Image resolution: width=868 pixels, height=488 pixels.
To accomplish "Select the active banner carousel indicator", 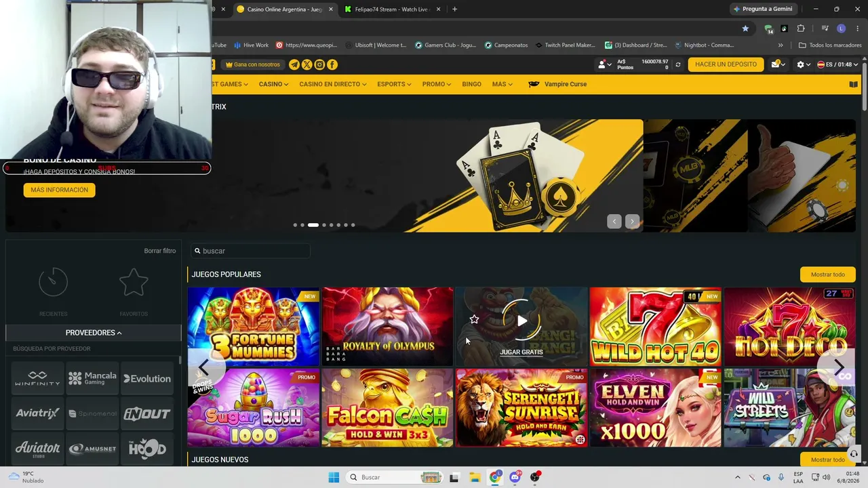I will [313, 225].
